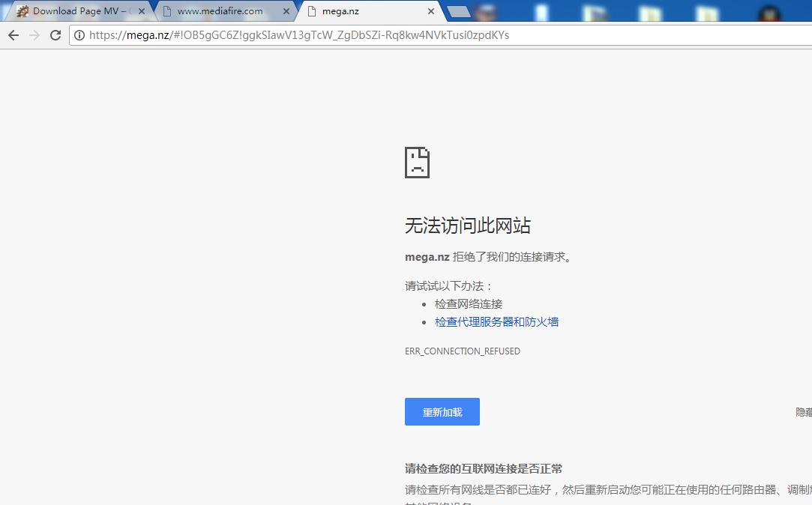Click the 请试试以下办法 text line
Viewport: 812px width, 505px height.
(x=448, y=286)
